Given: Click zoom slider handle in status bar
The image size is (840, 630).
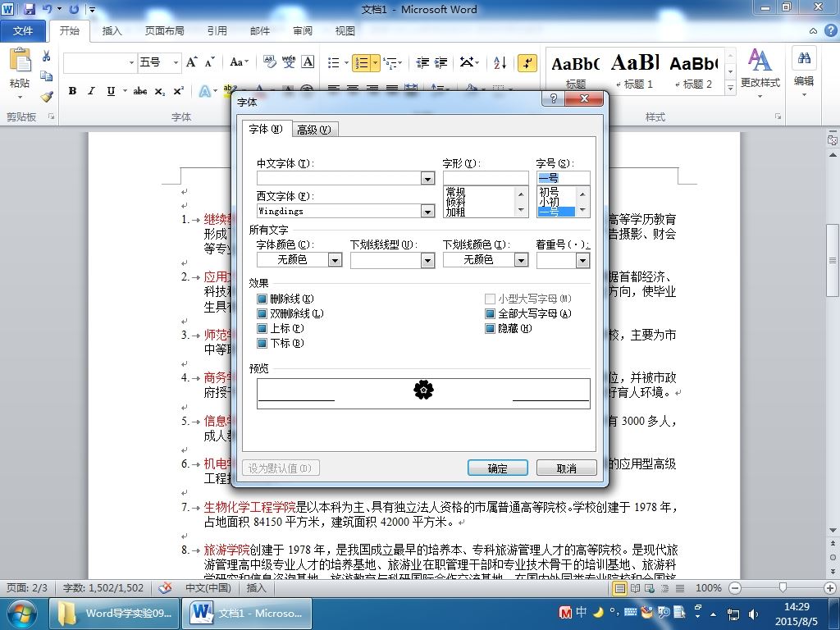Looking at the screenshot, I should 783,588.
